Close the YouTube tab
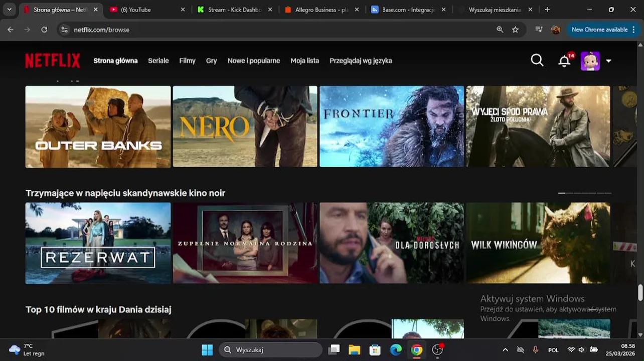This screenshot has height=361, width=644. click(183, 10)
